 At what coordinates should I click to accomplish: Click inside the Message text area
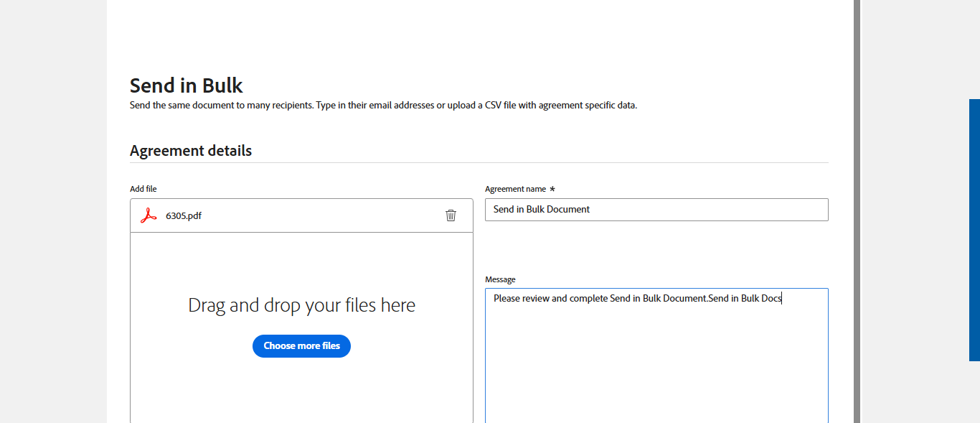[x=656, y=359]
